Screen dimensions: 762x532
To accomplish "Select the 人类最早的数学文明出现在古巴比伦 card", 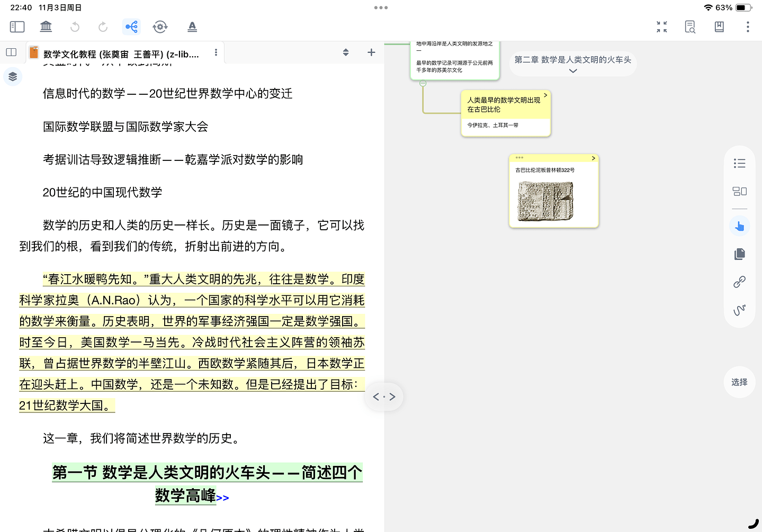I will tap(506, 113).
